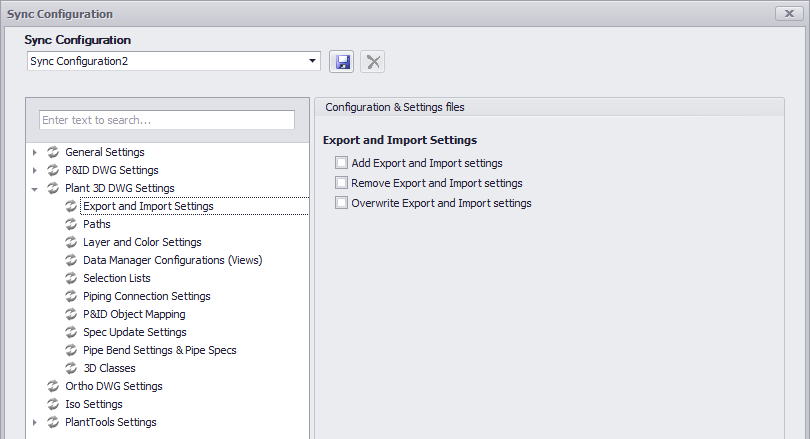810x439 pixels.
Task: Open Spec Update Settings
Action: [135, 332]
